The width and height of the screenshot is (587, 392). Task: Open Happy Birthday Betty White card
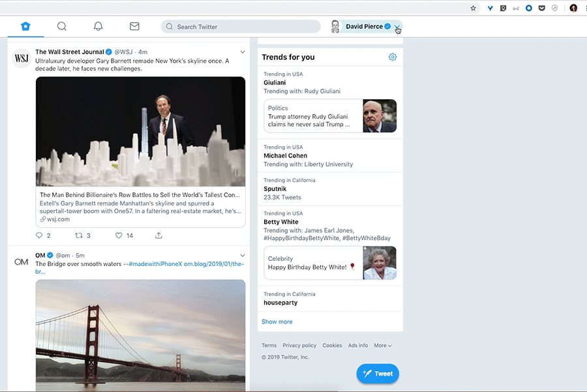[330, 263]
